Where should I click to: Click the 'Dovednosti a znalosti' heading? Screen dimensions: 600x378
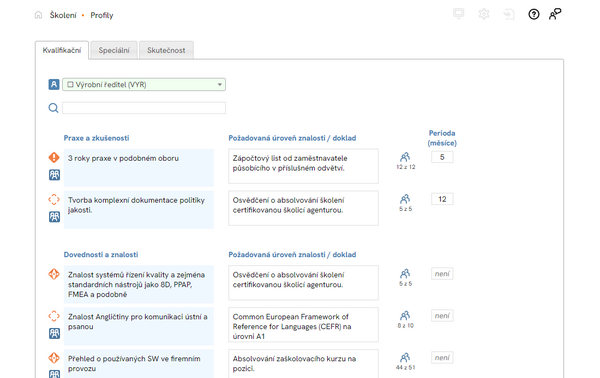click(101, 255)
